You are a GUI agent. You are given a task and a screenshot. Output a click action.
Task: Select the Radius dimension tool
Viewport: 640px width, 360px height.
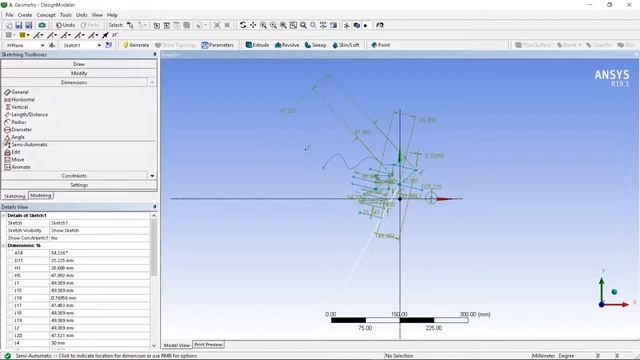(x=15, y=122)
